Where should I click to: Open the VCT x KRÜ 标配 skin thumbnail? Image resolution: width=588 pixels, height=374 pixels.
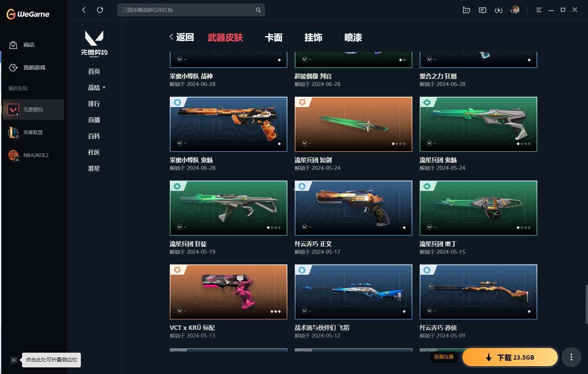(x=228, y=292)
